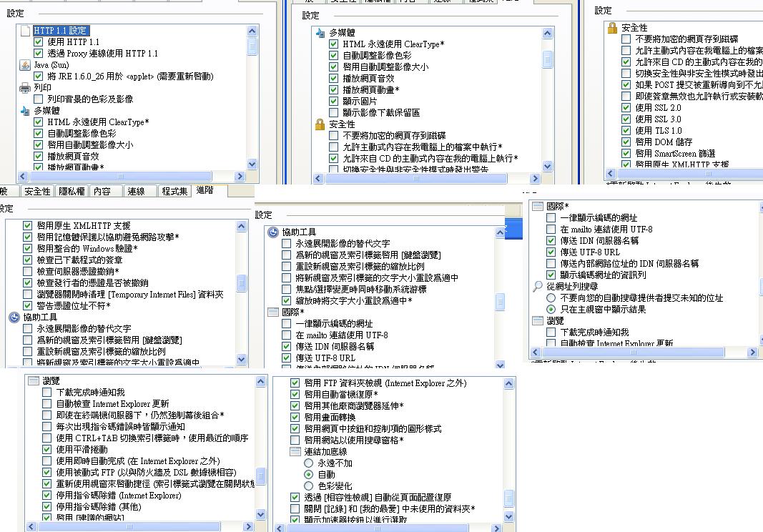Select the 色彩變化 radio button

point(309,486)
